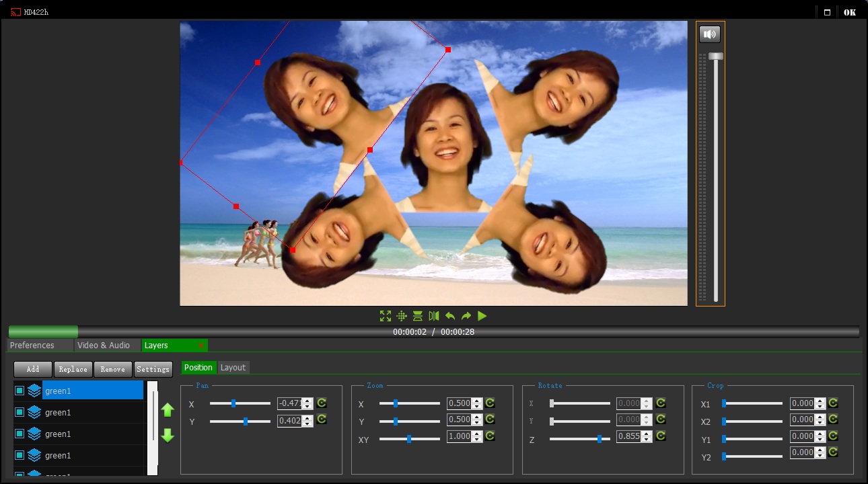Mute audio with the speaker icon
This screenshot has width=868, height=484.
(710, 34)
